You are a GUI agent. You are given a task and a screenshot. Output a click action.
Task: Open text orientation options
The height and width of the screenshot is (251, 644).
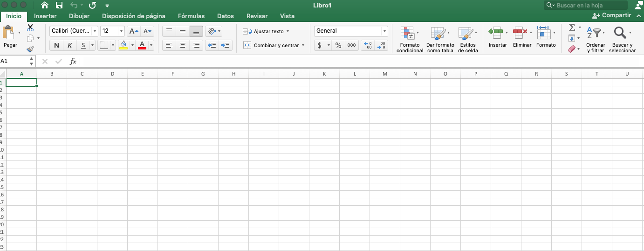coord(213,31)
